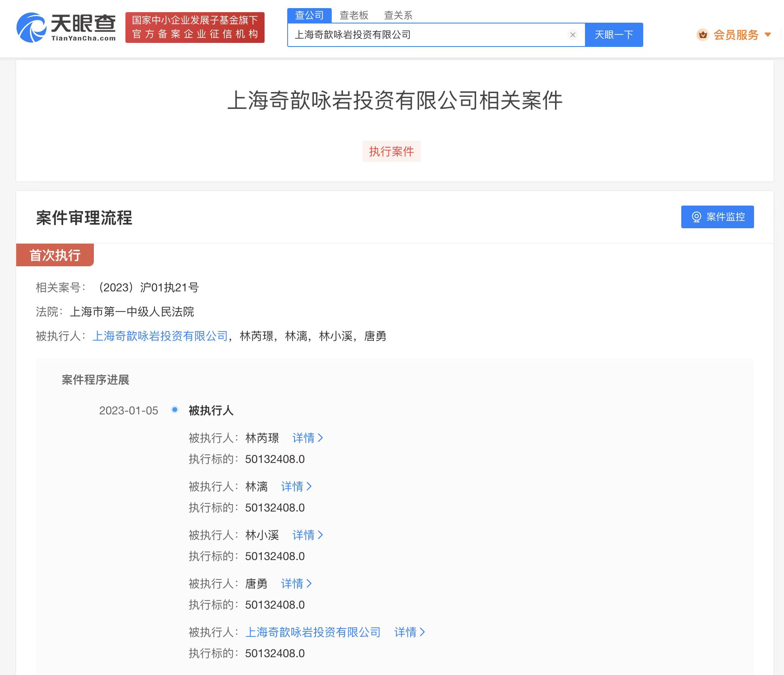Click the court name 上海市第一中级人民法院
This screenshot has width=784, height=675.
pos(132,312)
